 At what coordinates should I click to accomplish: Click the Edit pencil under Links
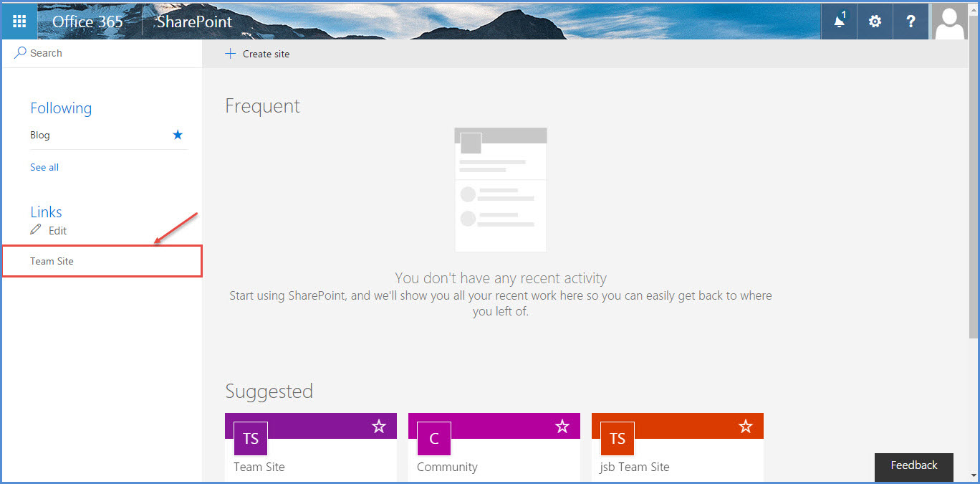34,230
